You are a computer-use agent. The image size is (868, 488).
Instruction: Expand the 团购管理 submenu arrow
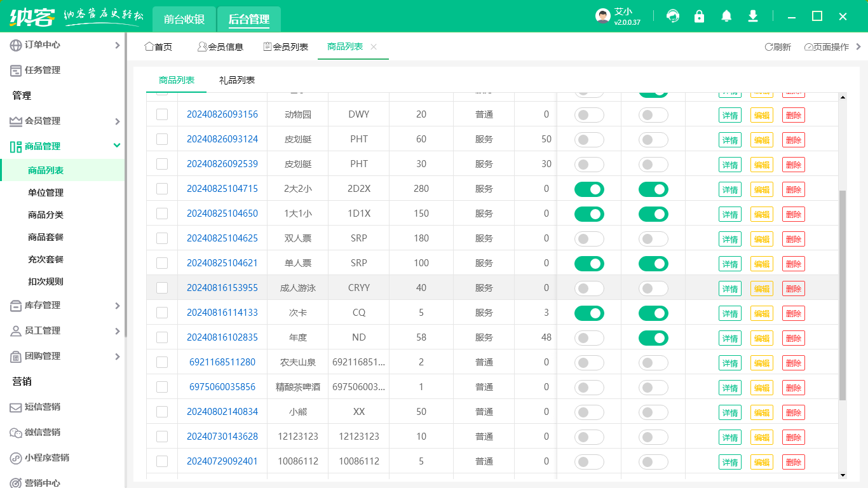[x=117, y=356]
